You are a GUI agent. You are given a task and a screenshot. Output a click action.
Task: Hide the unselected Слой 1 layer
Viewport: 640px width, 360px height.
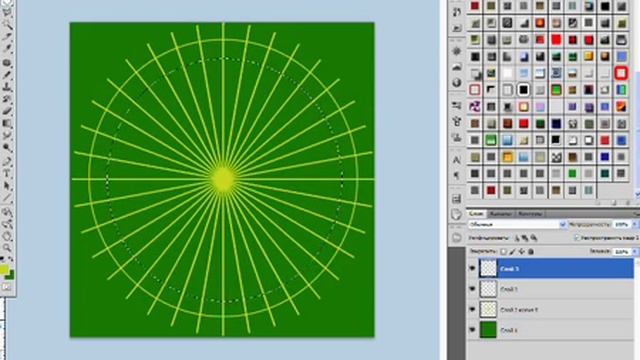click(472, 289)
